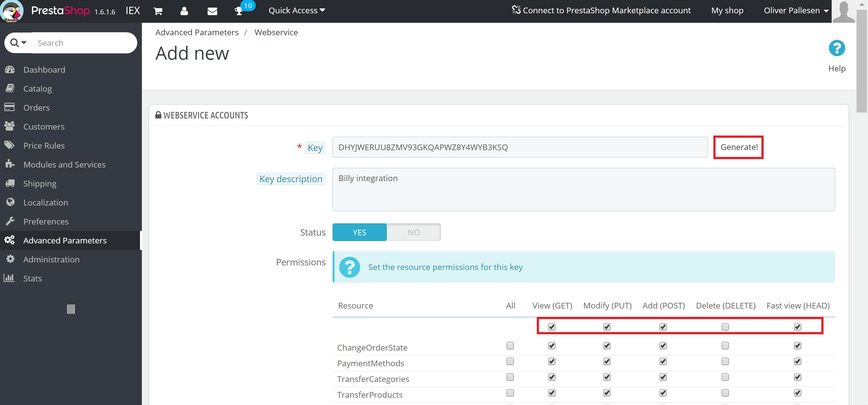Viewport: 868px width, 405px height.
Task: Uncheck View (GET) for TransferCategories
Action: [552, 377]
